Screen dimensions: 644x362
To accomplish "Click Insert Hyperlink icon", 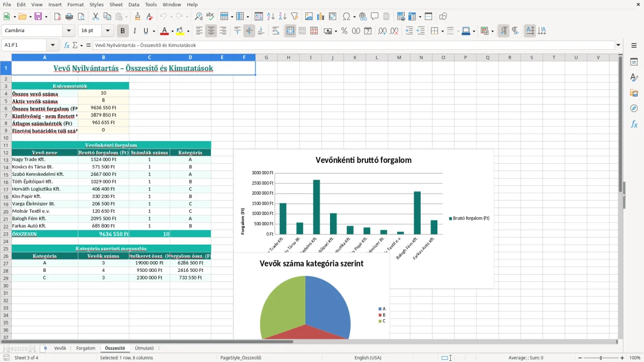I will (363, 17).
